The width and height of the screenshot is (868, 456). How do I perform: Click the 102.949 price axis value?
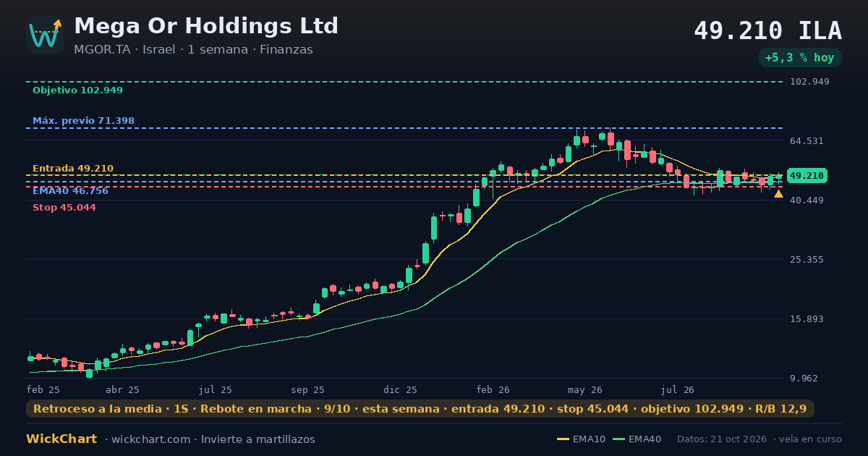809,82
